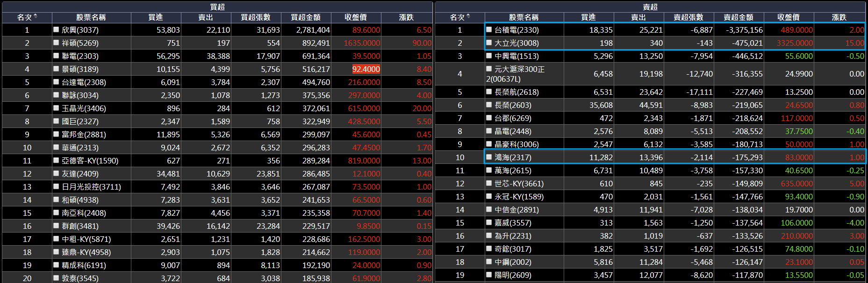868x283 pixels.
Task: Click net buy amount 2,781,404
Action: tap(313, 30)
